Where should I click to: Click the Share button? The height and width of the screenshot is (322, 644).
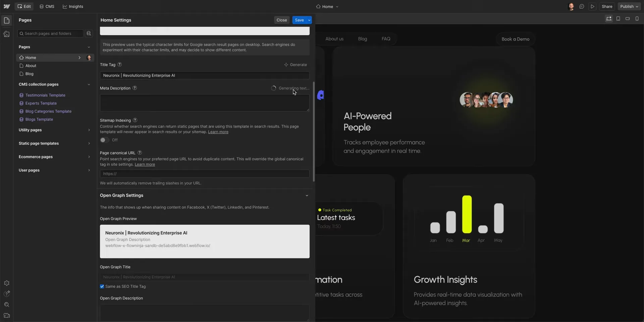coord(607,6)
